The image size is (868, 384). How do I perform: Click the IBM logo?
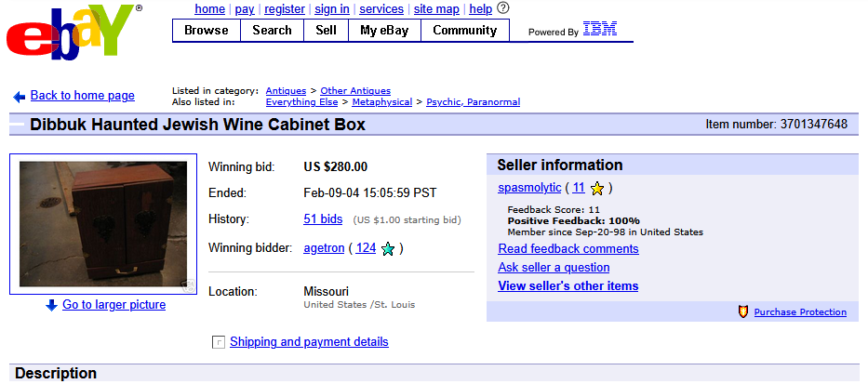(599, 30)
